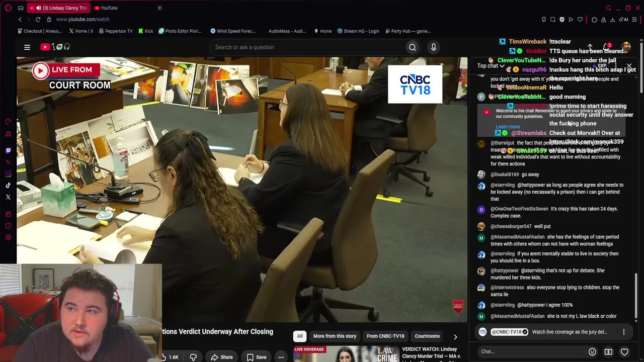Switch to the Lindsay Clancy Trial tab
The width and height of the screenshot is (644, 362).
(x=60, y=8)
